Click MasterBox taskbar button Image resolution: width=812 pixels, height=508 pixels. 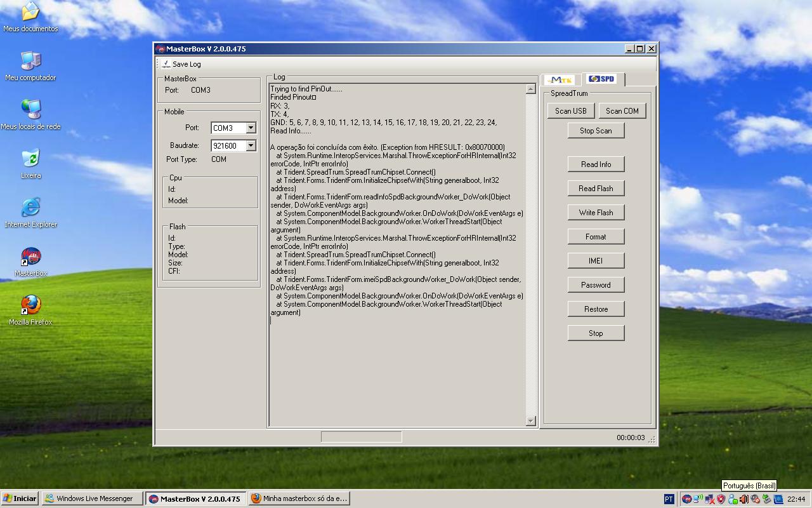(x=195, y=498)
